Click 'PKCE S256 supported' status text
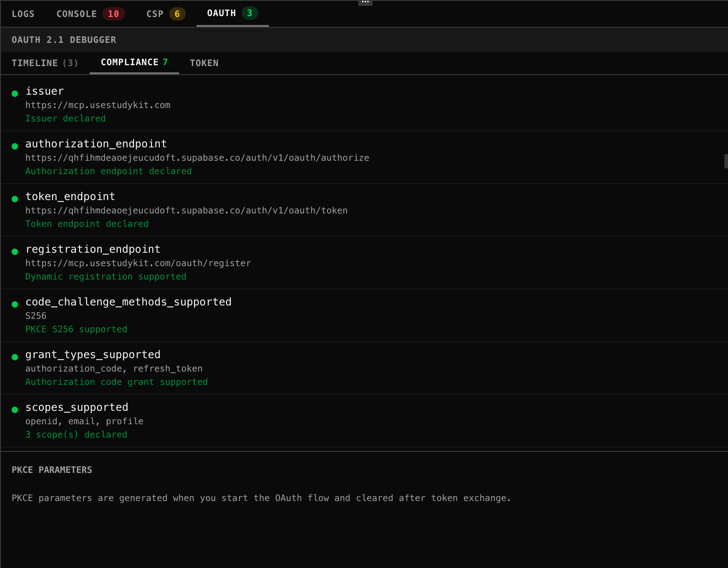 coord(76,329)
